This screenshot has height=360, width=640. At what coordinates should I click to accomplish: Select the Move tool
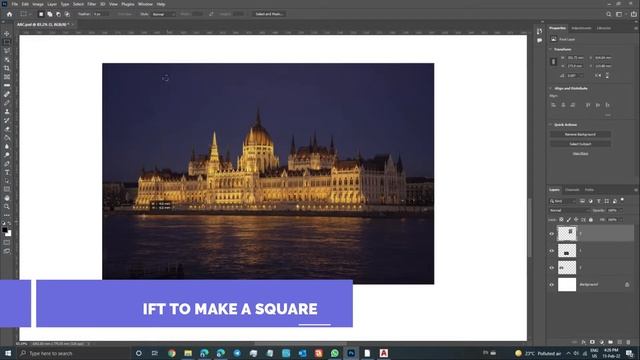[x=7, y=33]
